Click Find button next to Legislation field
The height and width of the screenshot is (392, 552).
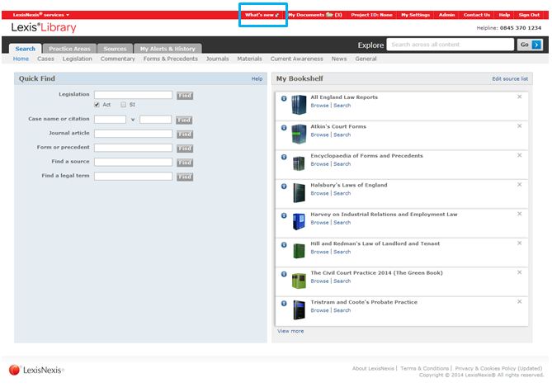coord(185,96)
